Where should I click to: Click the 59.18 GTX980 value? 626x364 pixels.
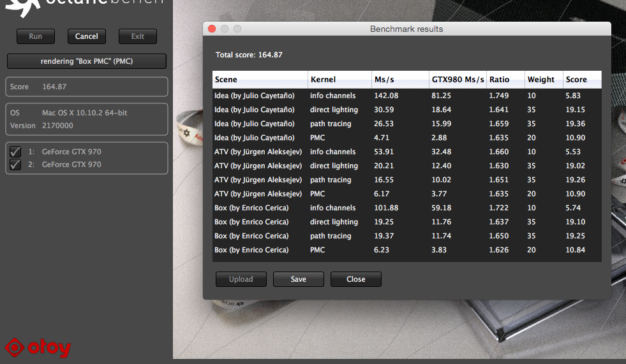coord(441,208)
